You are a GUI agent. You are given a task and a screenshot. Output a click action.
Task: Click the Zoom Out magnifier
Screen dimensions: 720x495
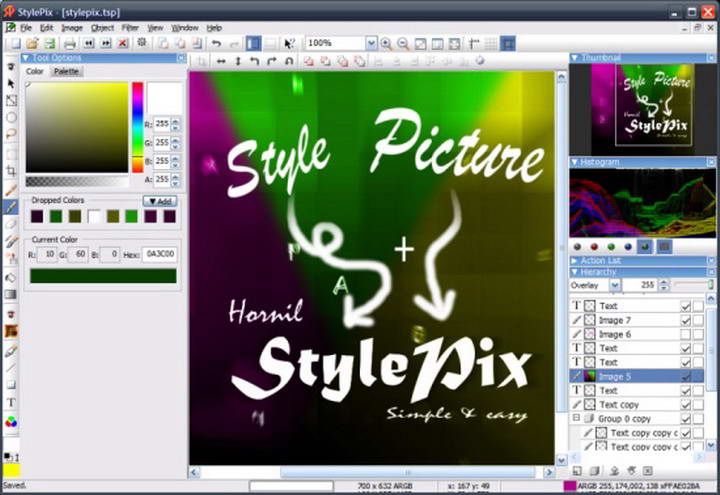pos(403,44)
